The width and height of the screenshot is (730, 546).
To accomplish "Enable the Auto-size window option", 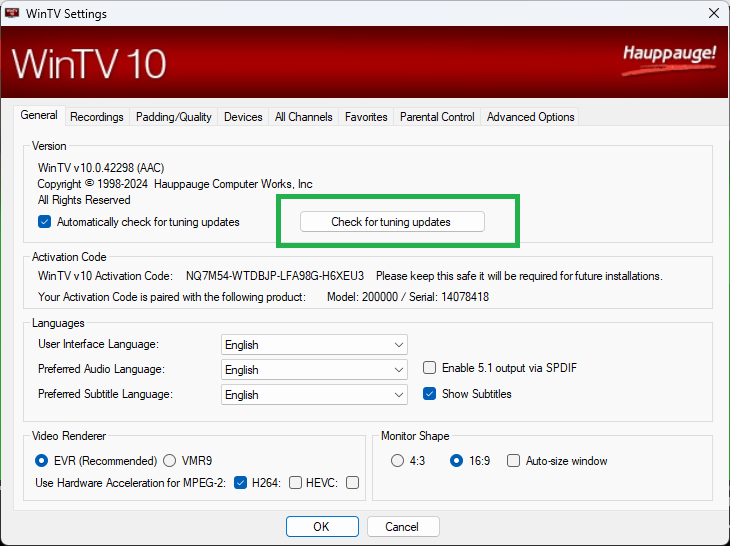I will (x=513, y=461).
